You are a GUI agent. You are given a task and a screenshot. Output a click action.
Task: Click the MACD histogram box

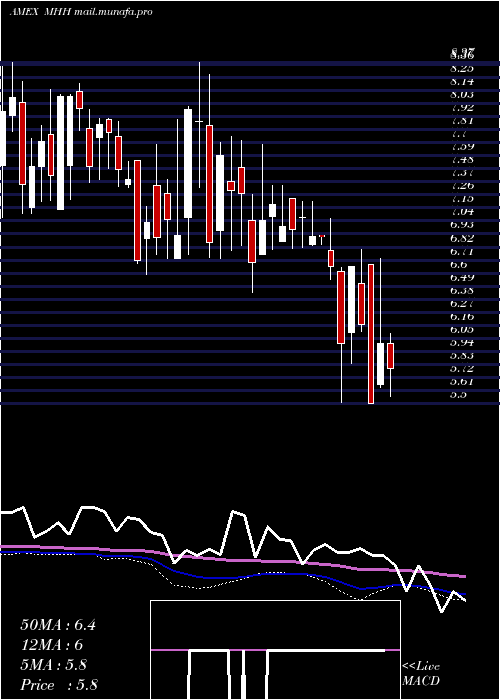click(x=275, y=650)
